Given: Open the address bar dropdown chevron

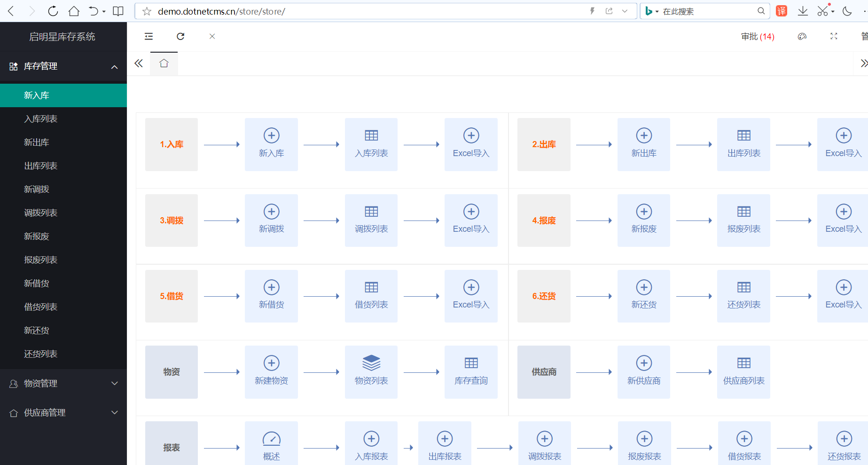Looking at the screenshot, I should coord(625,11).
